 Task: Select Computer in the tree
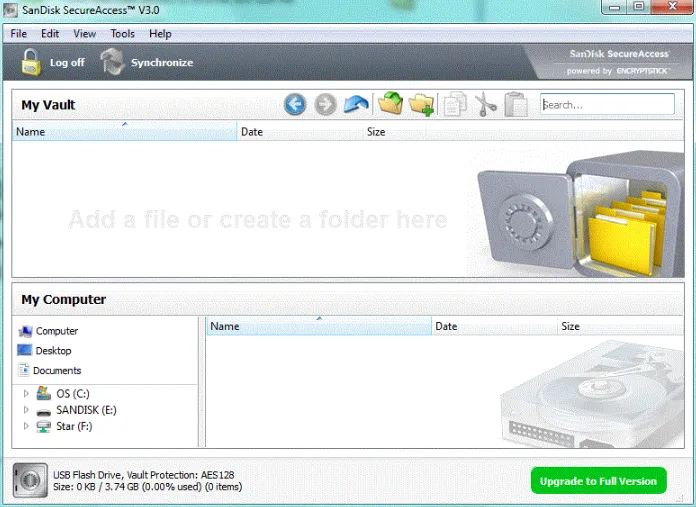(57, 331)
